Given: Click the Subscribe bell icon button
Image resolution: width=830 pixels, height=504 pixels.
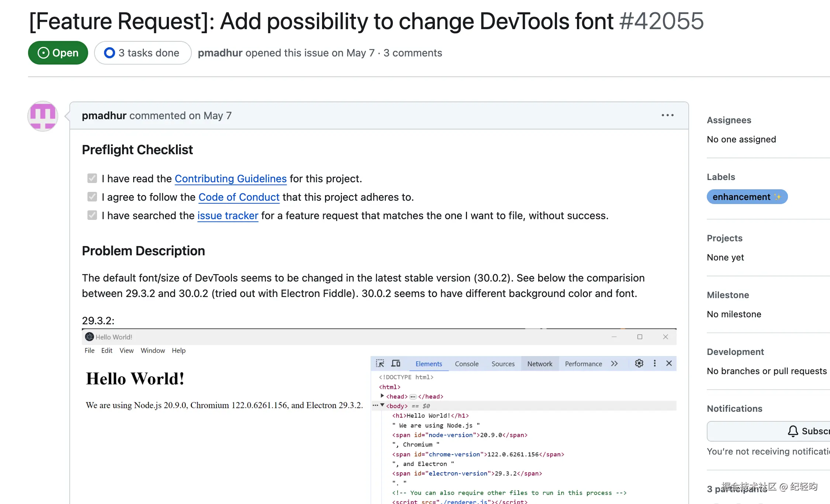Looking at the screenshot, I should [x=793, y=431].
